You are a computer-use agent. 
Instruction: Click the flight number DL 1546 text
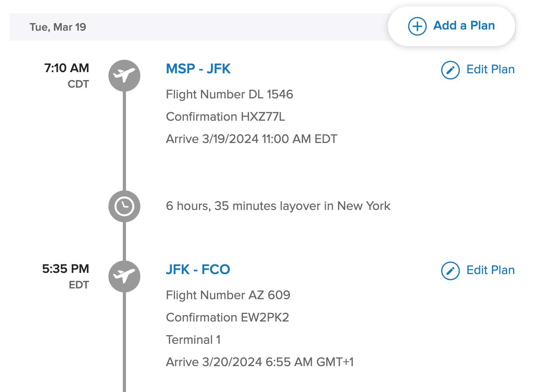pyautogui.click(x=230, y=94)
